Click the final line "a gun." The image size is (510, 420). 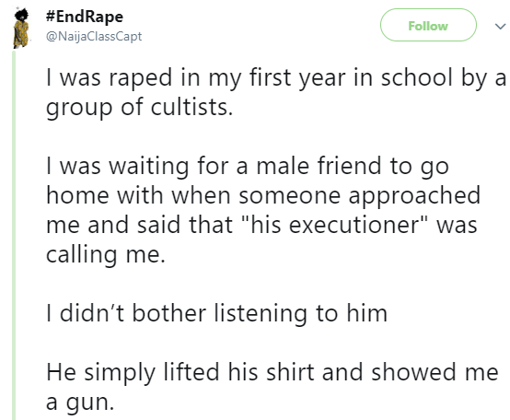coord(80,402)
